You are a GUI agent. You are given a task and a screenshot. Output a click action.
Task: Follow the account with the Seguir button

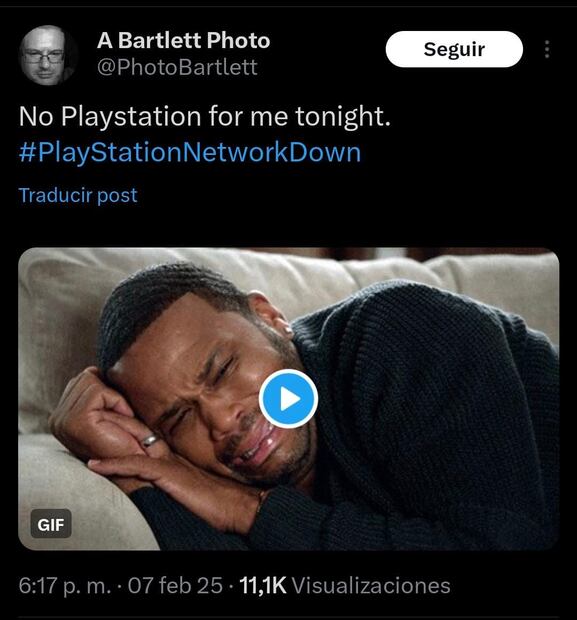(454, 49)
